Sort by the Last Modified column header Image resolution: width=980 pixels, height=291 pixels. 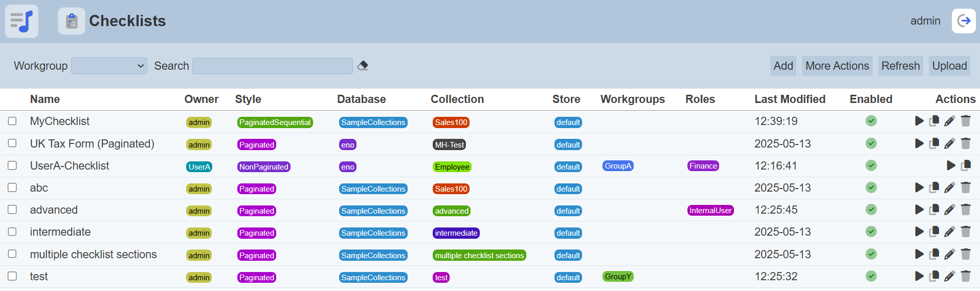coord(789,99)
